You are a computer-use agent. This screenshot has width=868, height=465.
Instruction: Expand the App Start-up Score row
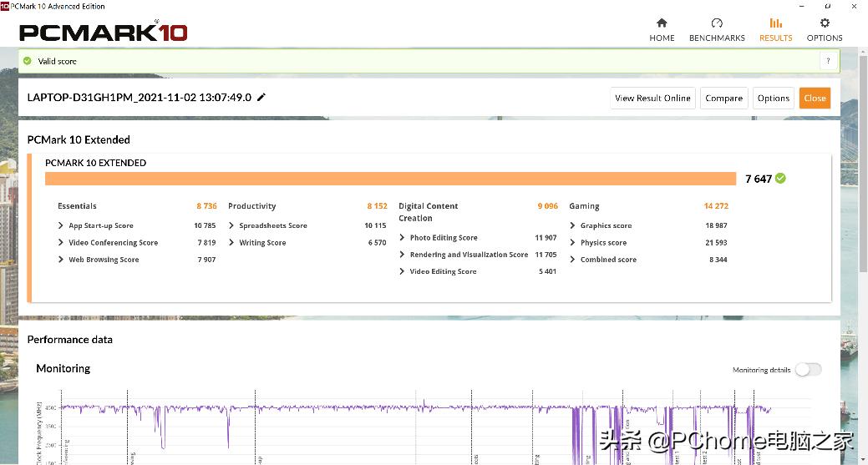click(x=61, y=226)
